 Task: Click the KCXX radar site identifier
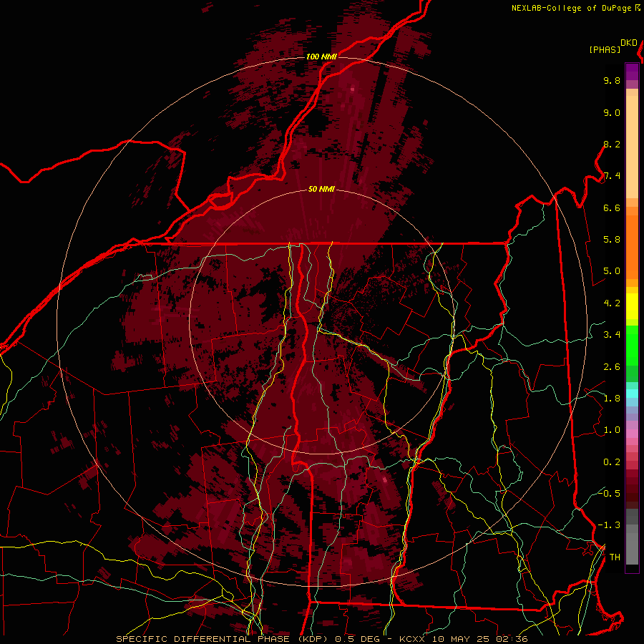point(411,639)
